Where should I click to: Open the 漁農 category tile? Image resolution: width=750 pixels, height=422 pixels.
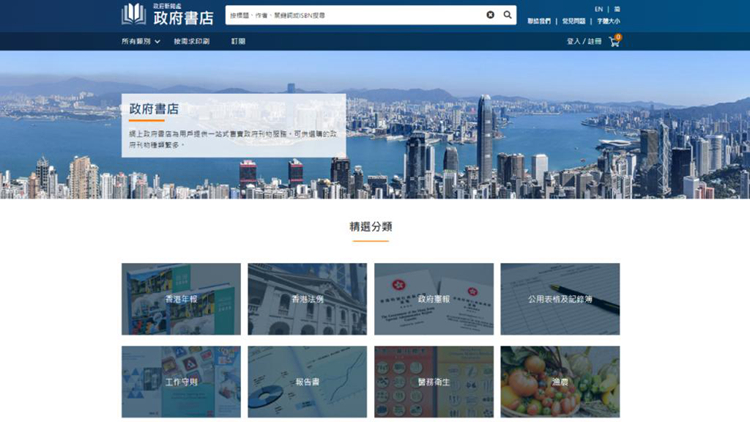[560, 382]
